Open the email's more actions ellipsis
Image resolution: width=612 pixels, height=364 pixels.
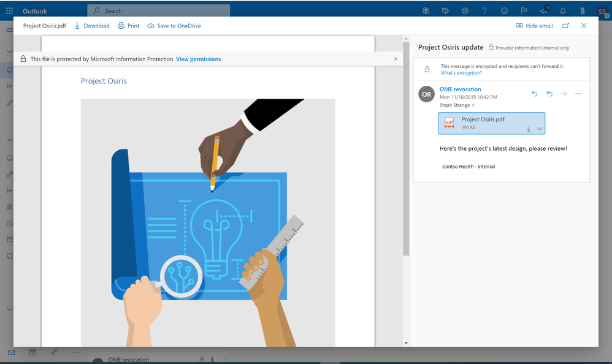click(x=578, y=94)
